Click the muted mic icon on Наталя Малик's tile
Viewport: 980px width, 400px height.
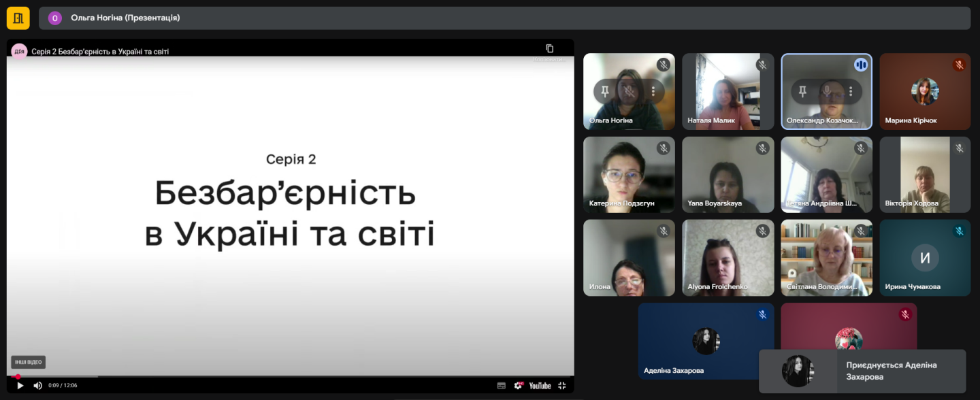click(x=762, y=65)
